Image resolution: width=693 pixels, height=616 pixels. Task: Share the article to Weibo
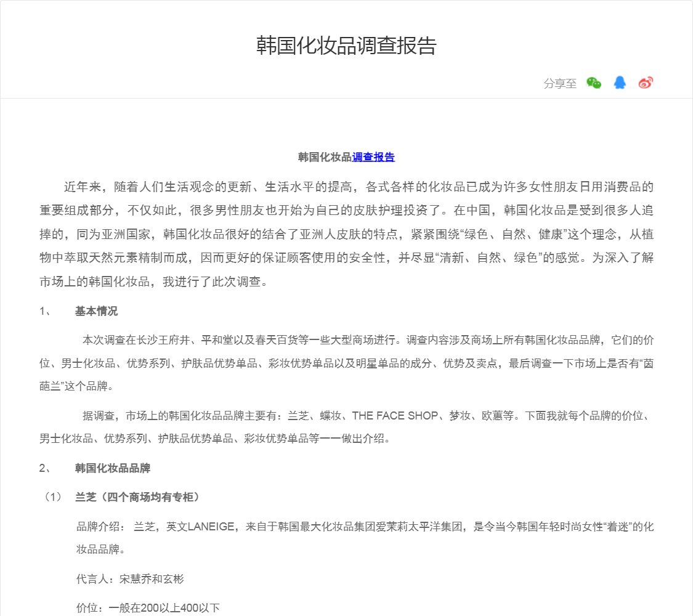[646, 83]
